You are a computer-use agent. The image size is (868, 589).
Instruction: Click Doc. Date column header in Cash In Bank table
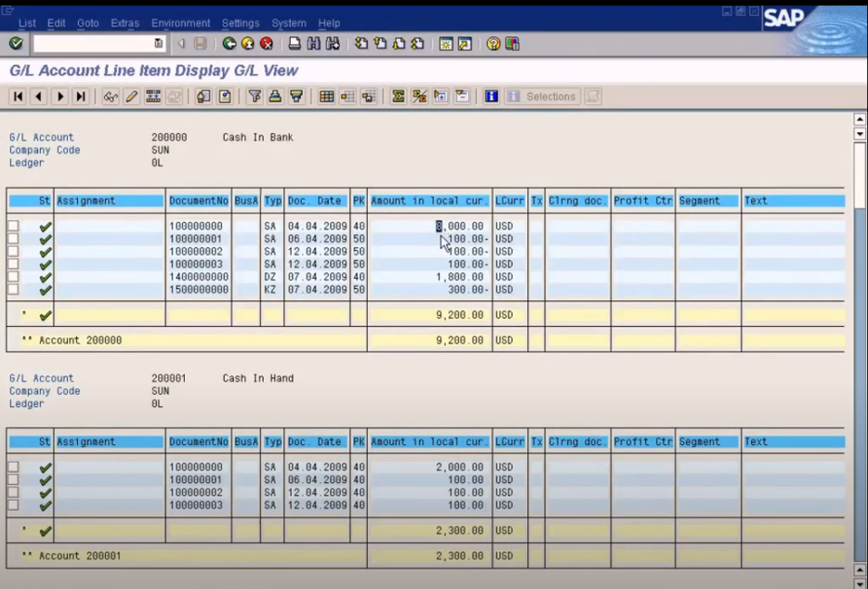click(317, 201)
